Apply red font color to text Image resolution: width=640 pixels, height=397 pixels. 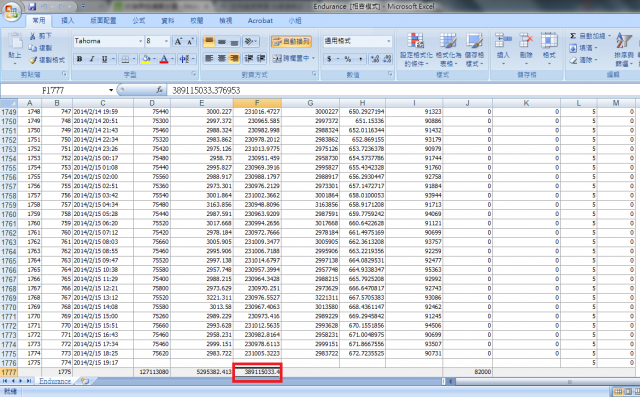click(164, 59)
